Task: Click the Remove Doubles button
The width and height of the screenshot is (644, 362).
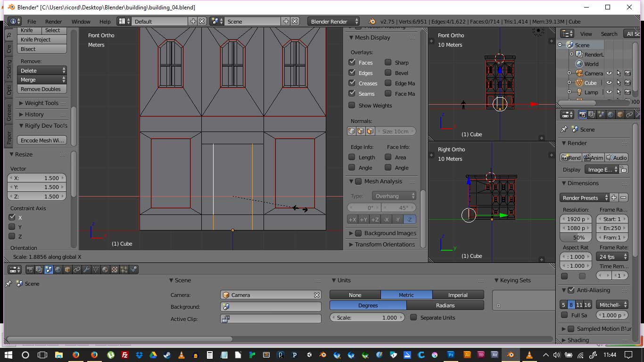Action: tap(41, 89)
